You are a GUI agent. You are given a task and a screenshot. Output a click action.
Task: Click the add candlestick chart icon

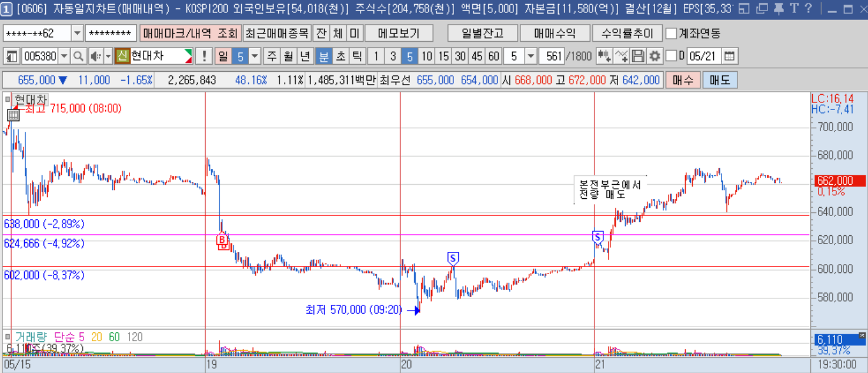pyautogui.click(x=604, y=56)
